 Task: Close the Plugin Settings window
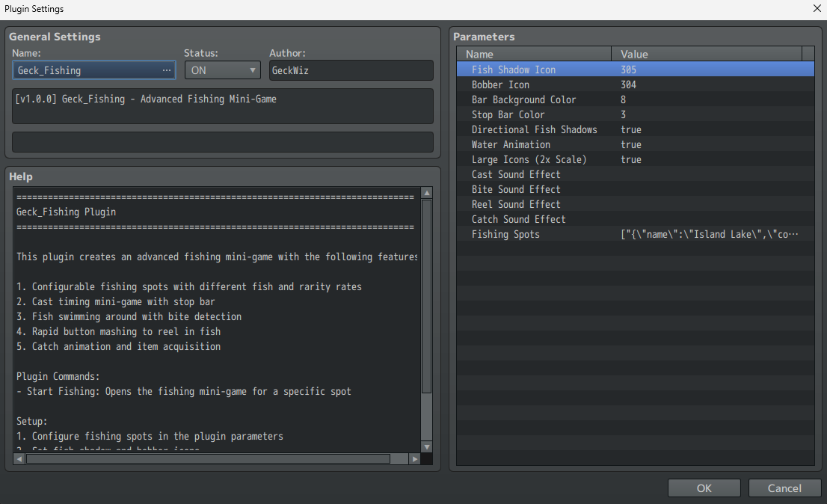(x=817, y=8)
